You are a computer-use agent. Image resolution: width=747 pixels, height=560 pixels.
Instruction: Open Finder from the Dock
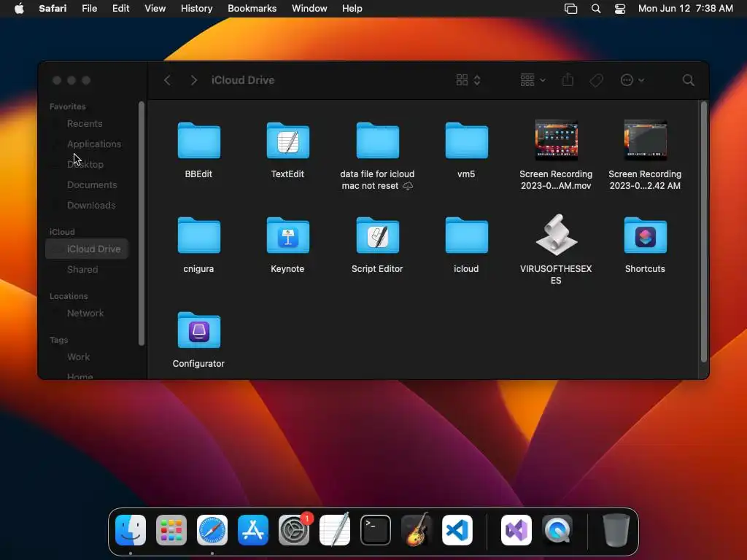131,530
